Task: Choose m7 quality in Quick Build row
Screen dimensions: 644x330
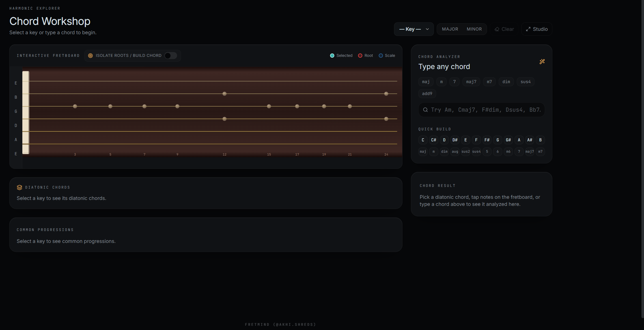Action: 540,152
